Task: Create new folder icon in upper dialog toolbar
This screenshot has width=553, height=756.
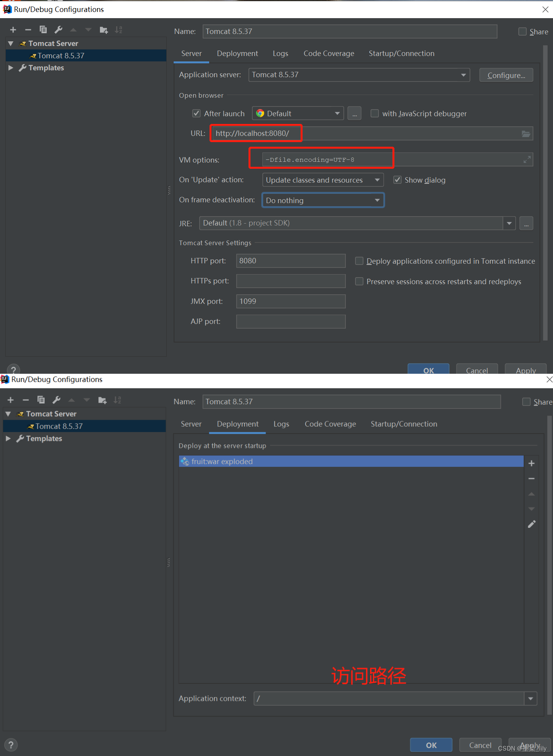Action: (x=104, y=30)
